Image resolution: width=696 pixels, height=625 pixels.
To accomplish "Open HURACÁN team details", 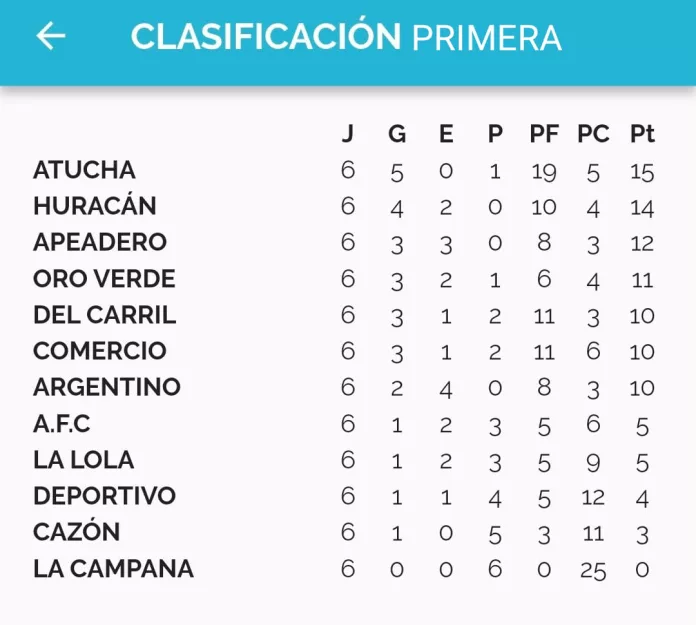I will pyautogui.click(x=95, y=206).
